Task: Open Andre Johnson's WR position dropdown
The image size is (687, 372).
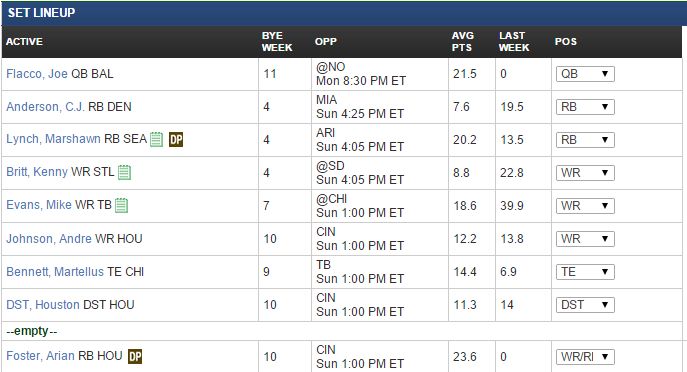Action: pos(585,239)
